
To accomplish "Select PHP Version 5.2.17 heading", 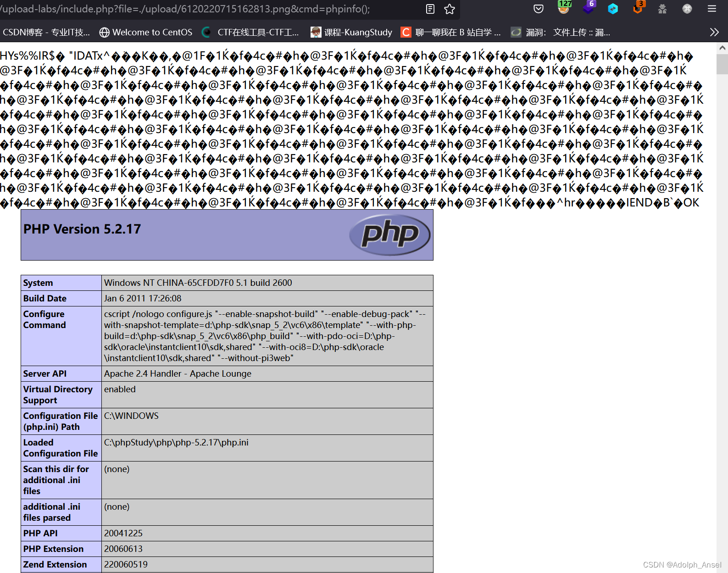I will coord(82,229).
